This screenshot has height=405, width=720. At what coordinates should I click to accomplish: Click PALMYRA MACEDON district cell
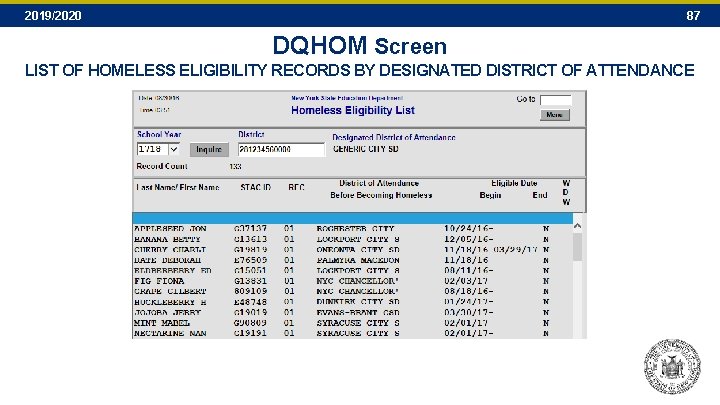click(x=358, y=260)
